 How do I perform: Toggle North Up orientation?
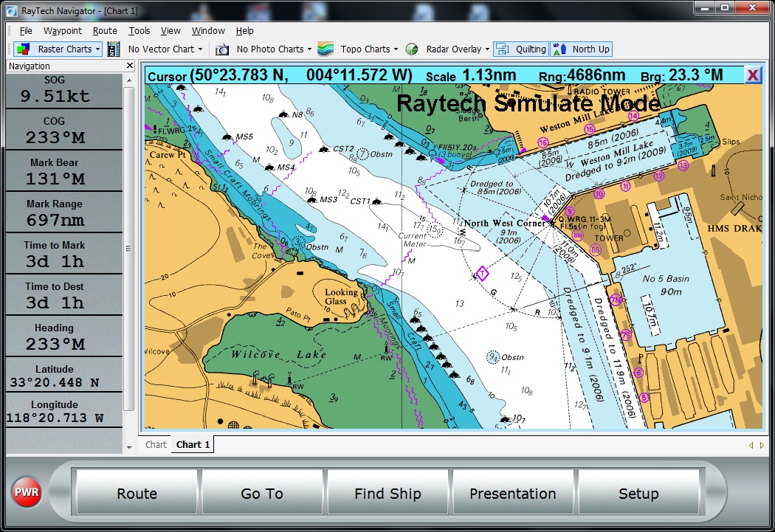582,49
